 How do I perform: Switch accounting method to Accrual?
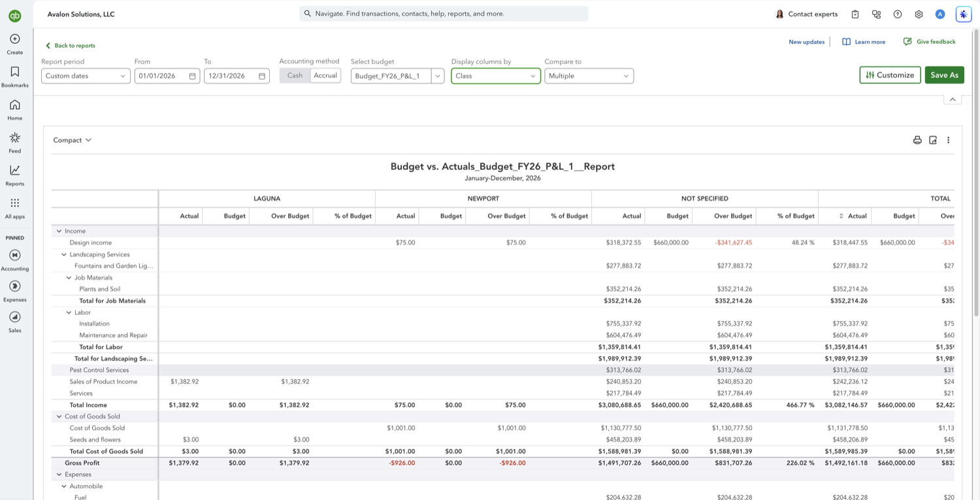coord(325,76)
